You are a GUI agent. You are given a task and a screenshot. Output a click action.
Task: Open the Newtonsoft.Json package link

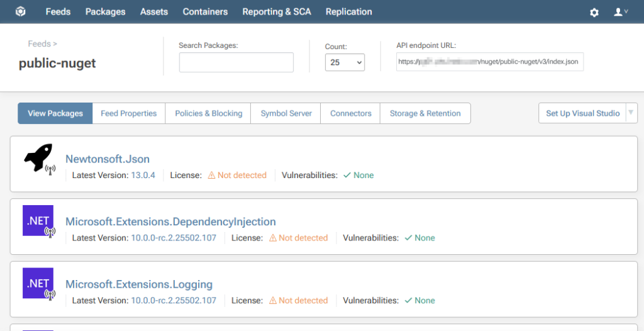coord(108,159)
